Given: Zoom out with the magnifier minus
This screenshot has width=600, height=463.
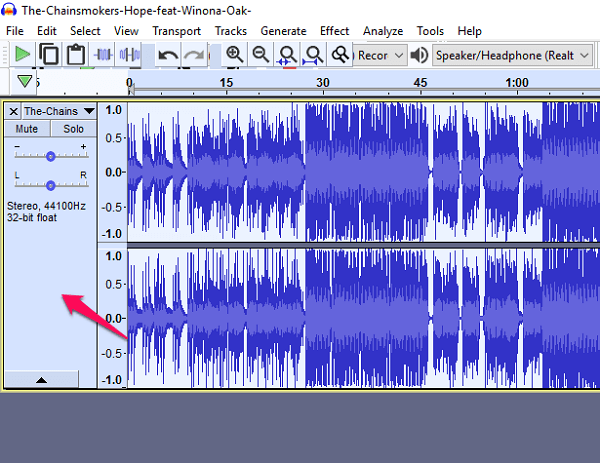Looking at the screenshot, I should pyautogui.click(x=261, y=55).
